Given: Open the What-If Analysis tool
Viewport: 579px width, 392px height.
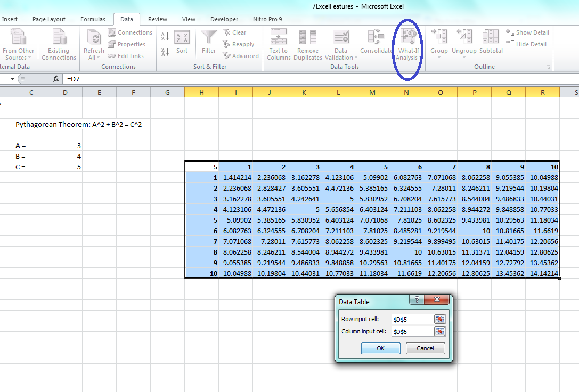Looking at the screenshot, I should pyautogui.click(x=407, y=45).
